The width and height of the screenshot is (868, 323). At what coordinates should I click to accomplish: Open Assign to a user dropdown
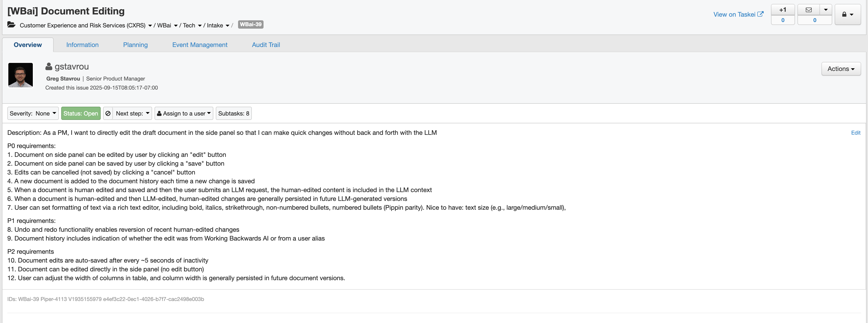[x=184, y=114]
